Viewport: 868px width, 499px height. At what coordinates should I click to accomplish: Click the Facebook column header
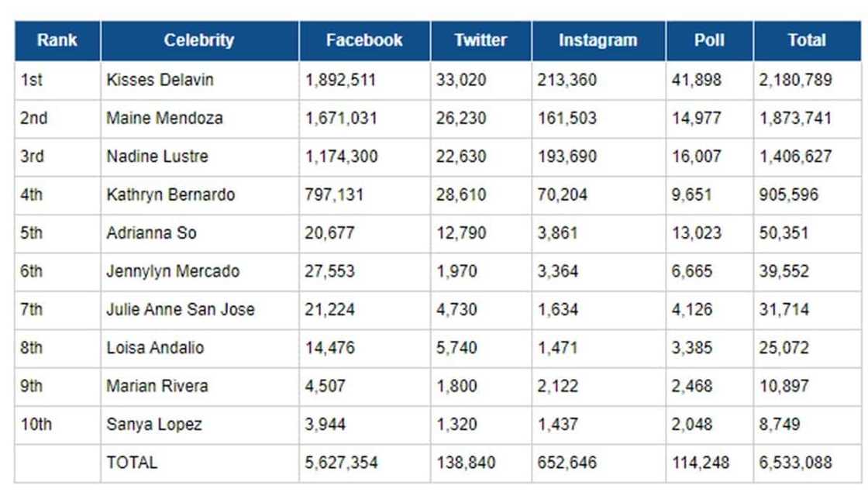tap(364, 40)
